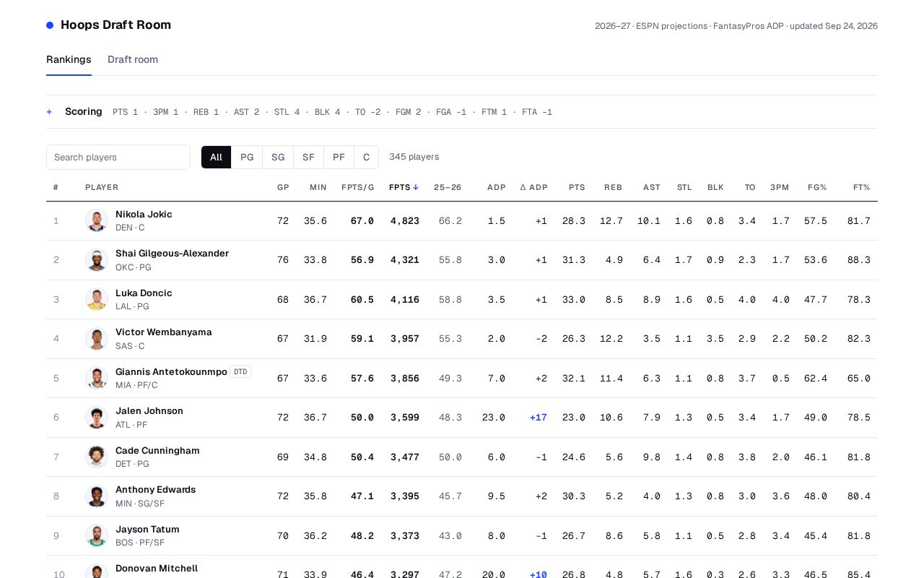The height and width of the screenshot is (578, 924).
Task: Click Anthony Edwards' avatar
Action: tap(97, 496)
